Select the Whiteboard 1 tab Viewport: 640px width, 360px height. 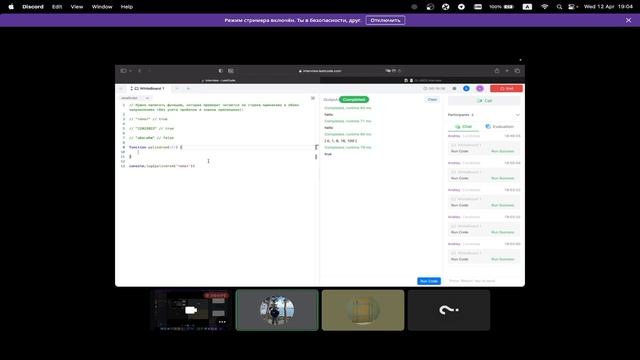point(147,89)
